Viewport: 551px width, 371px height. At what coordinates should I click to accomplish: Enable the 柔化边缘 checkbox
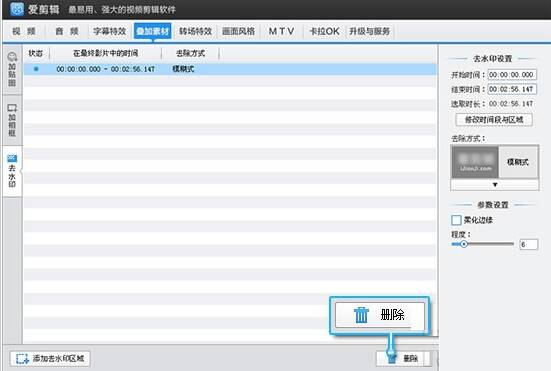[456, 220]
